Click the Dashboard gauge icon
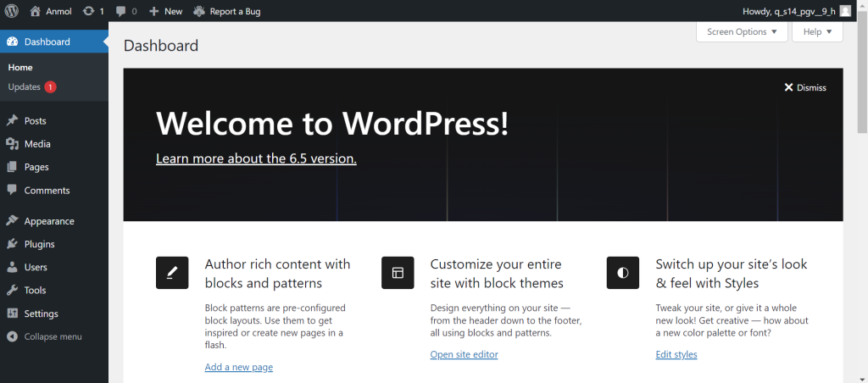The image size is (868, 383). [x=12, y=42]
